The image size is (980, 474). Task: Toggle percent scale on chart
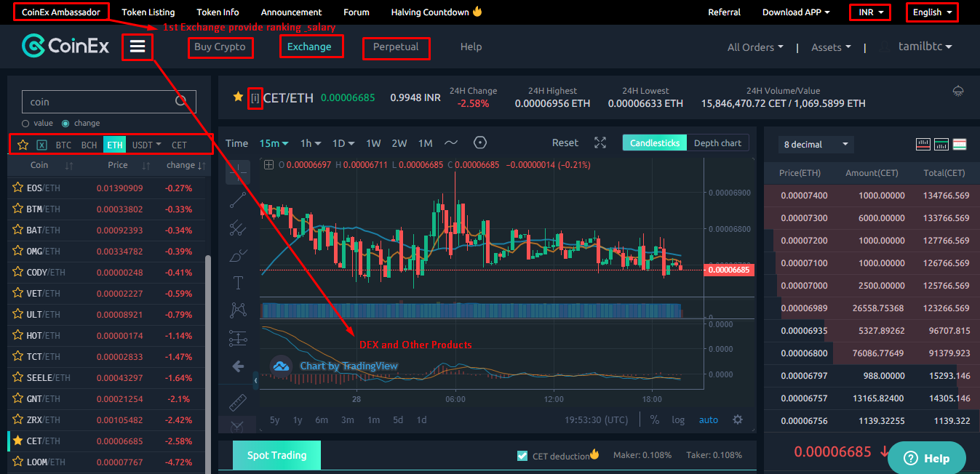pos(655,419)
